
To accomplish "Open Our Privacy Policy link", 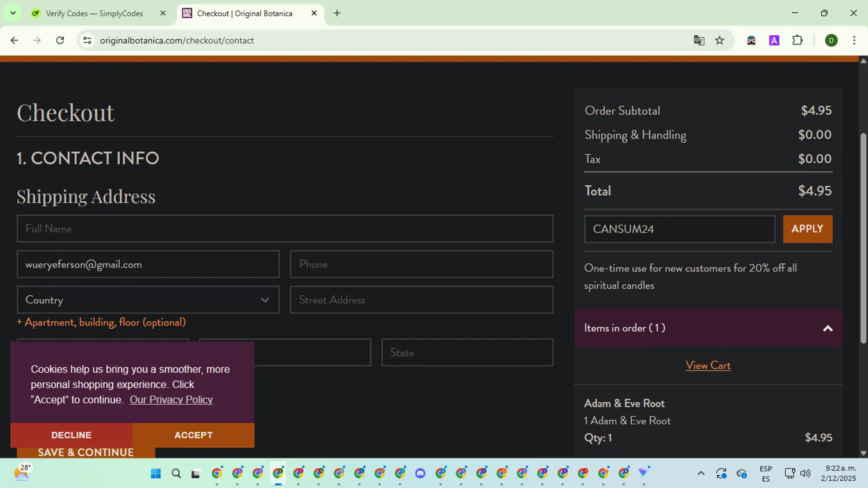I will 171,400.
